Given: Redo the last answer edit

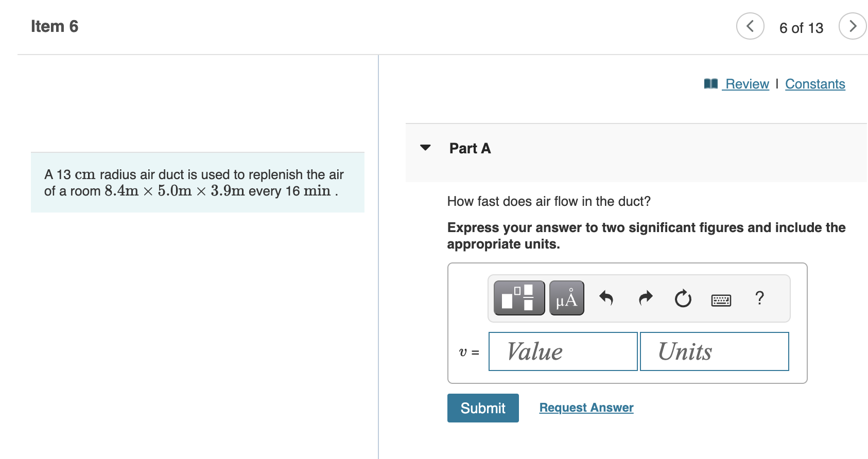Looking at the screenshot, I should [x=645, y=298].
